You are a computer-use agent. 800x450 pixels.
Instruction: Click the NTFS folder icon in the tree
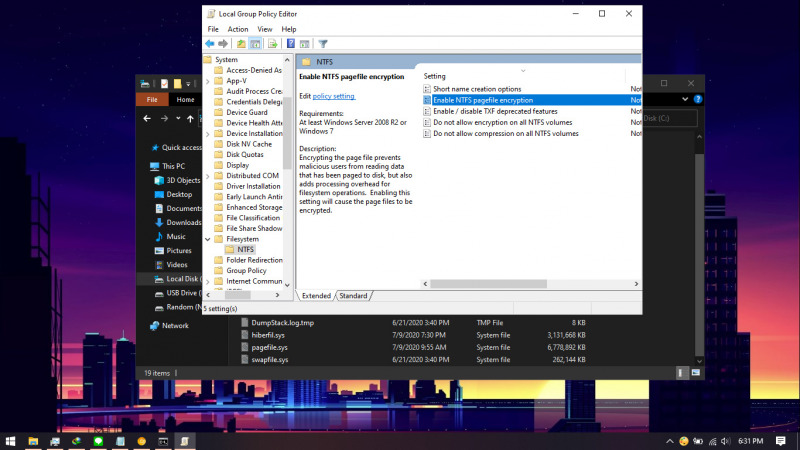[229, 249]
